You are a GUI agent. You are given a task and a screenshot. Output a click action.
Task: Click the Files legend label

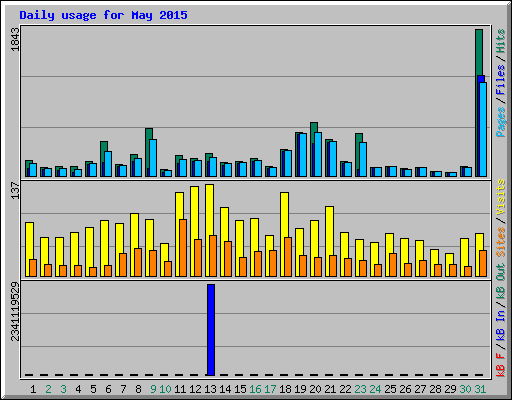pyautogui.click(x=501, y=80)
